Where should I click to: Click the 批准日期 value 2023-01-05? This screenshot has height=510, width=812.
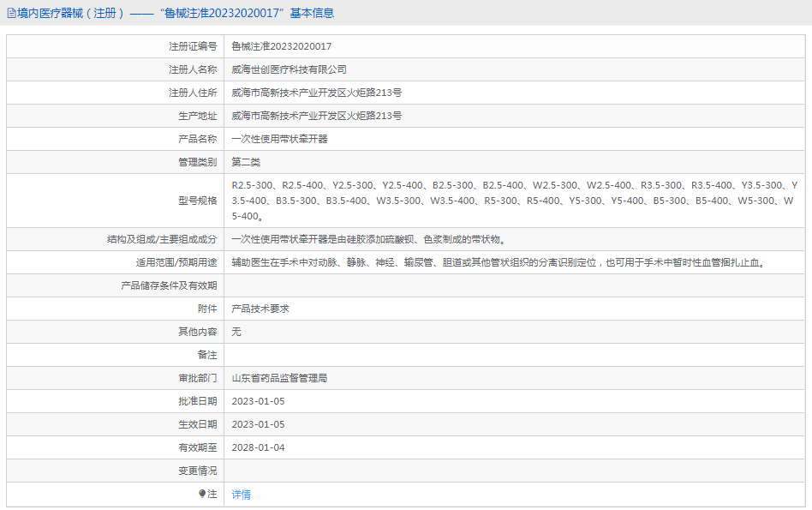pyautogui.click(x=258, y=401)
